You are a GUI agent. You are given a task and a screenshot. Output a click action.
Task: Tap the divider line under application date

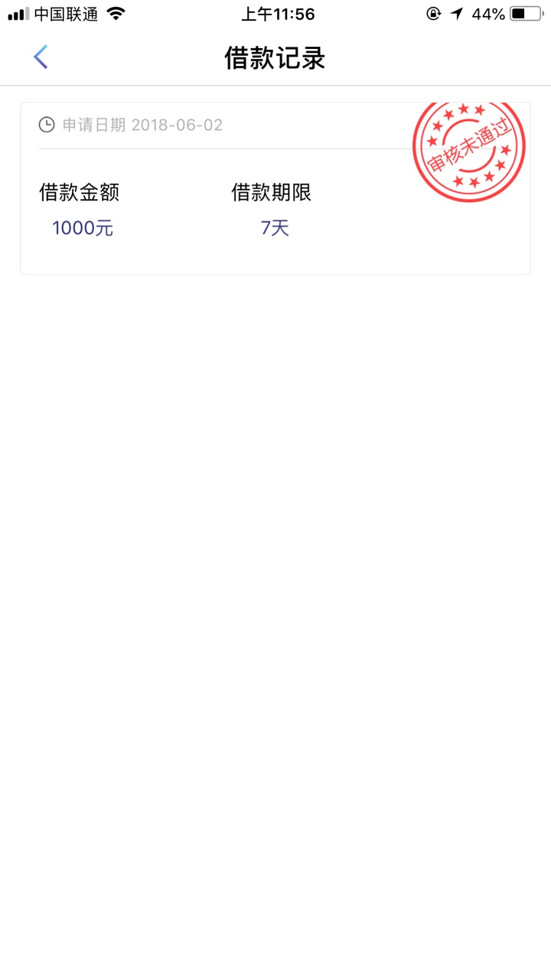click(x=230, y=149)
